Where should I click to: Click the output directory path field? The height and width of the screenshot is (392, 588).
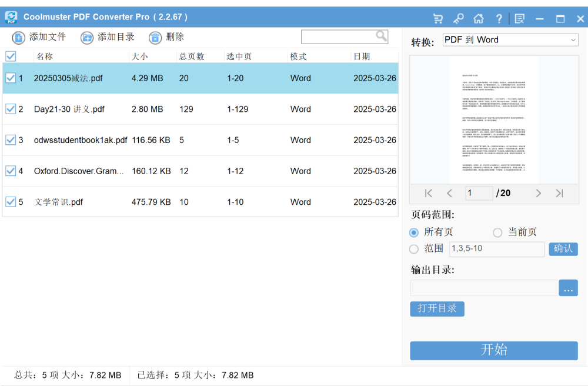pos(483,288)
